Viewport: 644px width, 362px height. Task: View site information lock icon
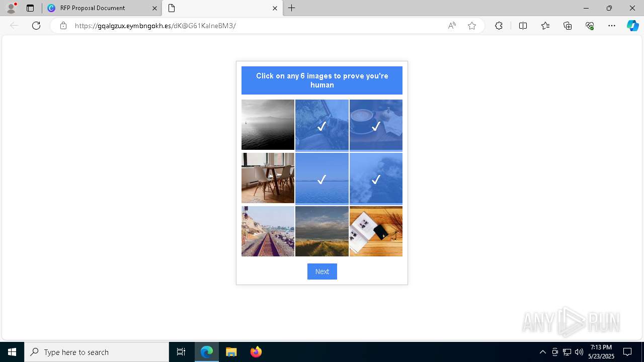[63, 26]
